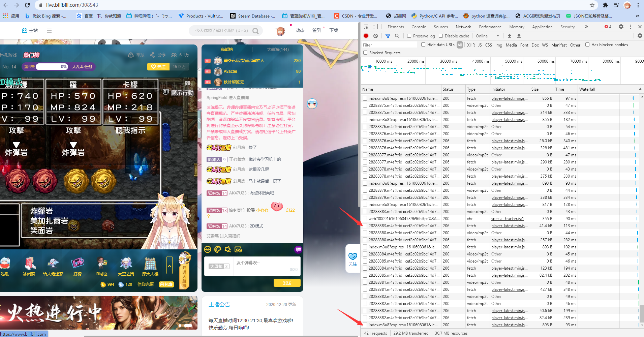
Task: Click the 发送 send button
Action: tap(287, 283)
